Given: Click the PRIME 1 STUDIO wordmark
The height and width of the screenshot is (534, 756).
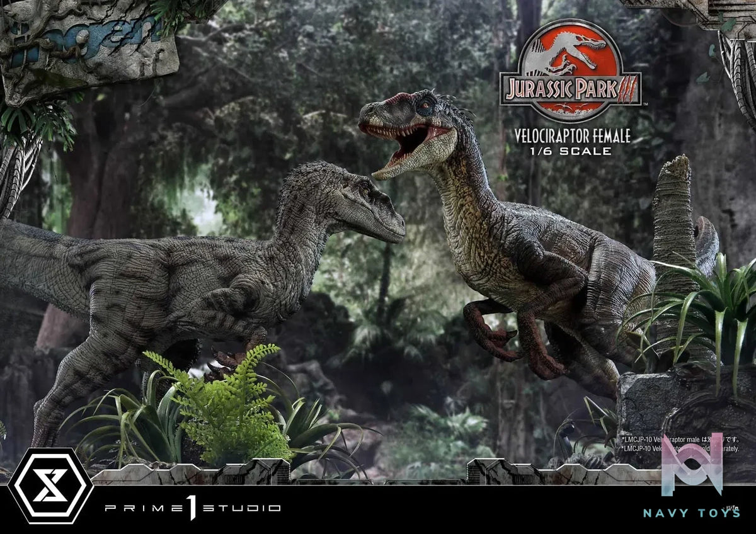Looking at the screenshot, I should coord(193,508).
